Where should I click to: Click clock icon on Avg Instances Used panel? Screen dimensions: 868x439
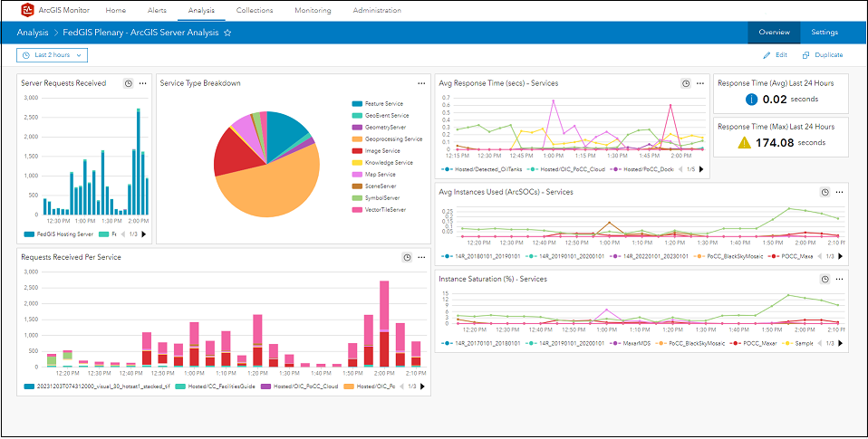(825, 192)
